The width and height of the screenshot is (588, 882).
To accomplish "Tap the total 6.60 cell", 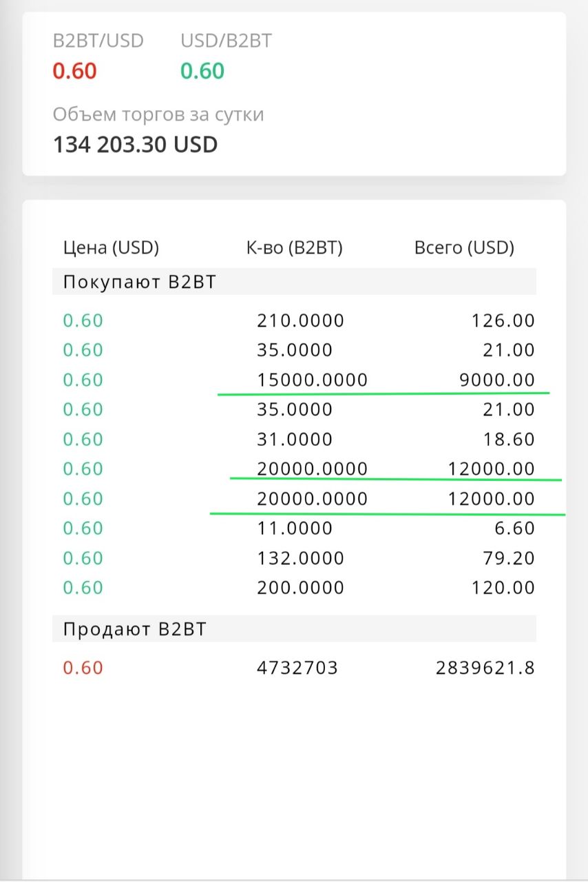I will click(x=514, y=528).
